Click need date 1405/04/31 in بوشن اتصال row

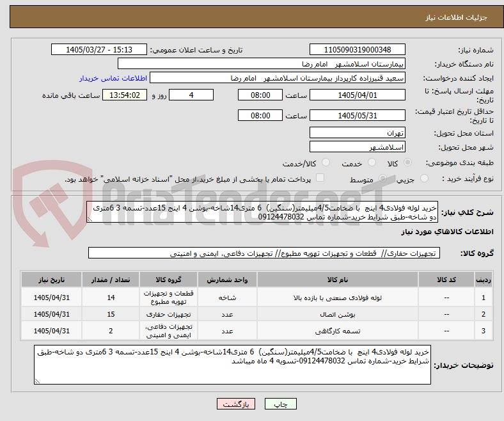(51, 314)
